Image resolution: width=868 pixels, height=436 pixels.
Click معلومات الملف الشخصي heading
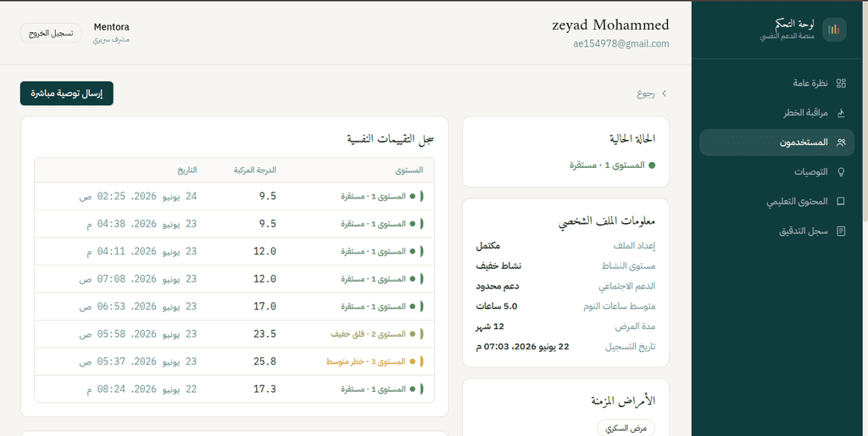[x=607, y=221]
